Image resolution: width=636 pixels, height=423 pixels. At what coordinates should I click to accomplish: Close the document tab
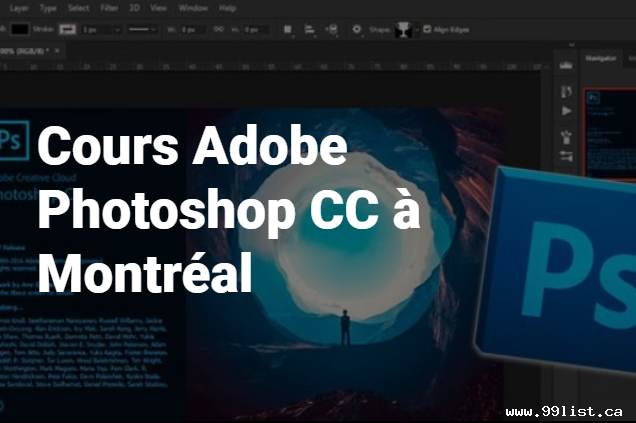tap(58, 49)
